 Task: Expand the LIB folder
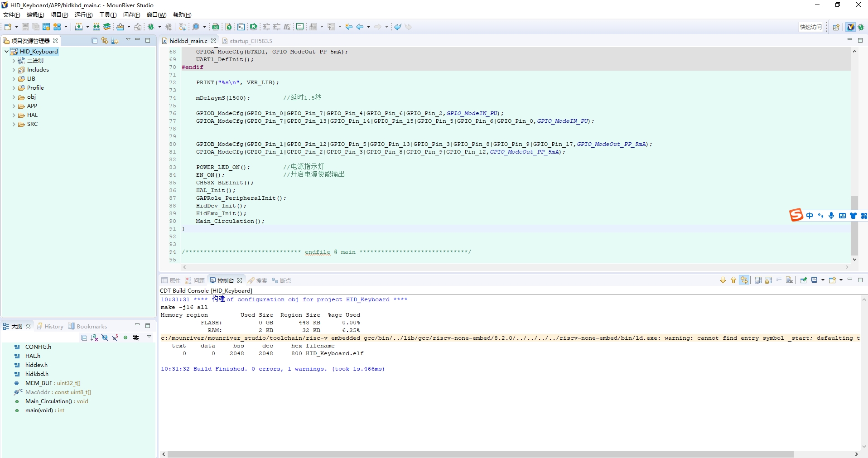(x=14, y=79)
